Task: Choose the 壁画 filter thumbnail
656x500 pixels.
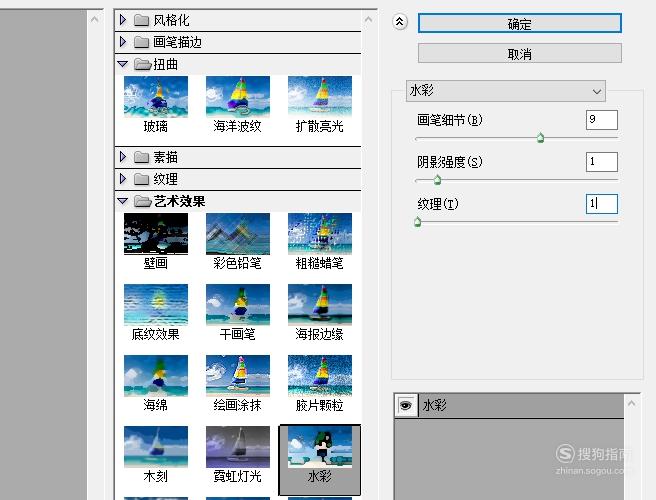Action: click(156, 234)
